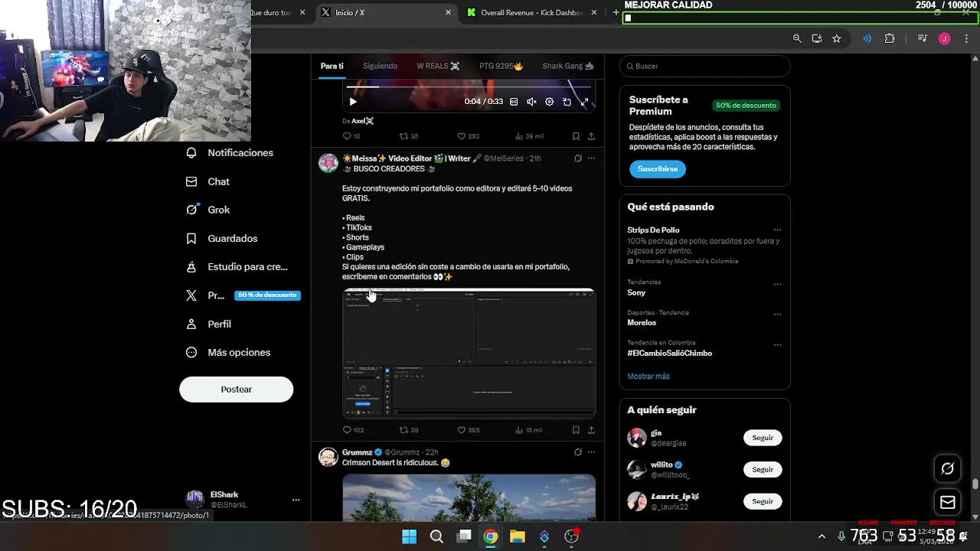Screen dimensions: 980x551
Task: Like Axel's post showing 292 likes
Action: (x=468, y=136)
